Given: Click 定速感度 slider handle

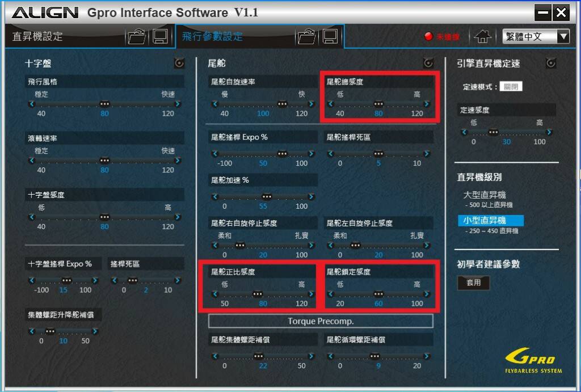Looking at the screenshot, I should [x=493, y=132].
